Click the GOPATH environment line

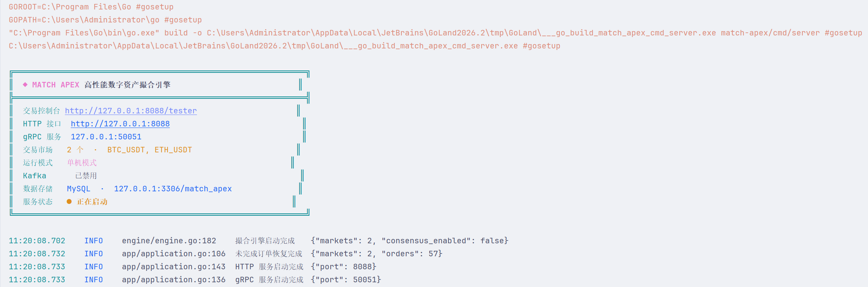[x=105, y=20]
